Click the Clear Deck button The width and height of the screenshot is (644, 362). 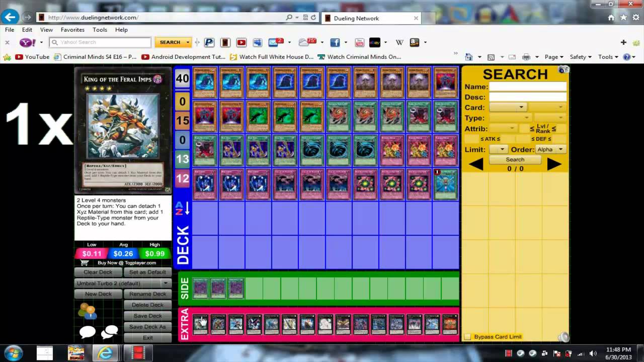click(x=98, y=272)
